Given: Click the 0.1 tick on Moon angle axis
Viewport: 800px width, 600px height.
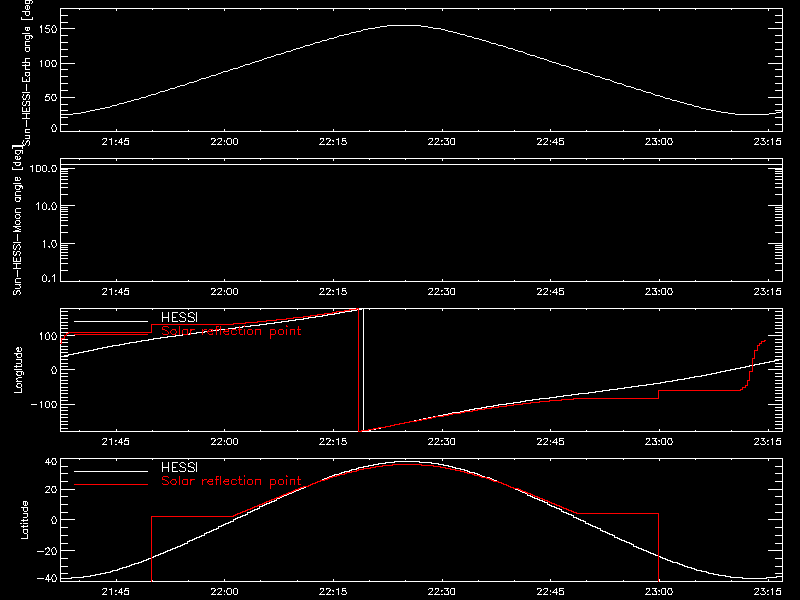Looking at the screenshot, I should point(49,279).
